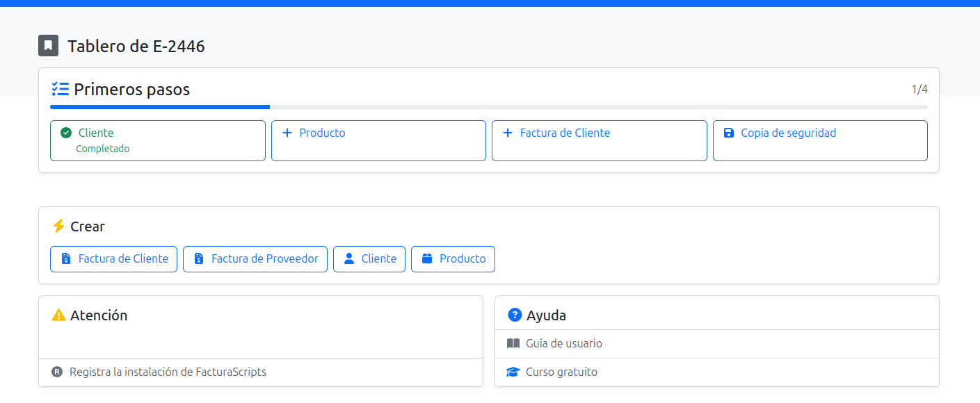Open the Curso gratuito help link
980x403 pixels.
tap(717, 372)
